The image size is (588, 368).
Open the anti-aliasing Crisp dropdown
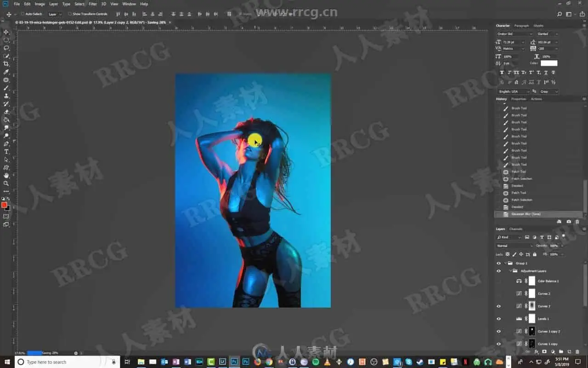[548, 92]
